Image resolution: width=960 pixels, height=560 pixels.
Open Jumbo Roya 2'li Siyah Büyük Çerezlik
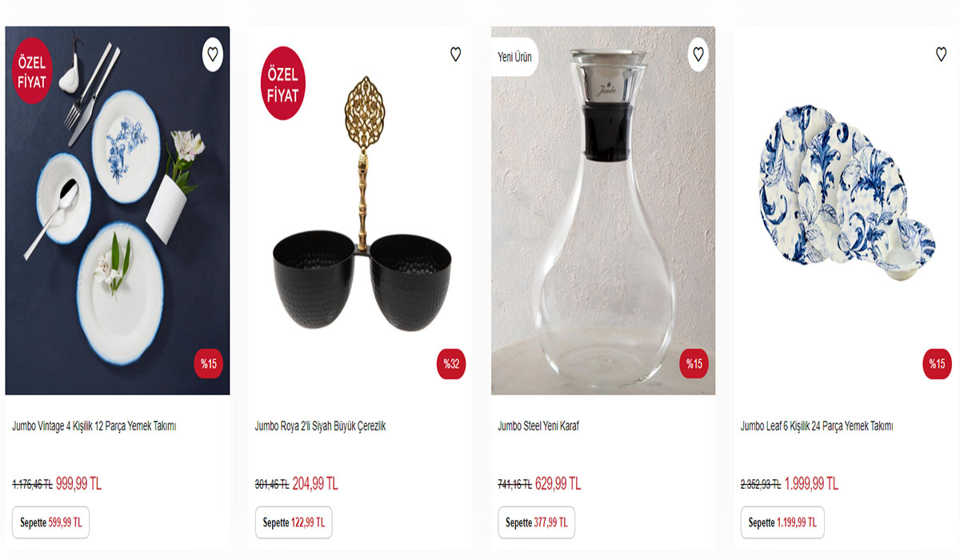[x=321, y=426]
